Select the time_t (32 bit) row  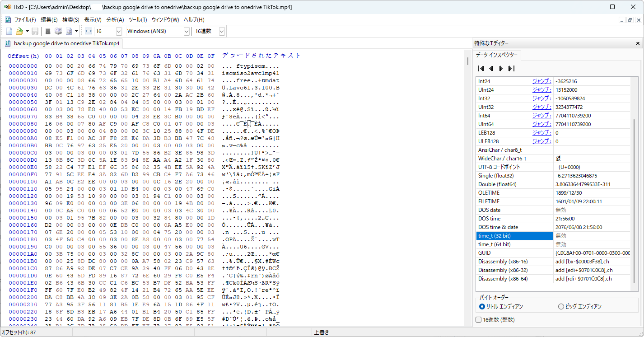(x=514, y=236)
